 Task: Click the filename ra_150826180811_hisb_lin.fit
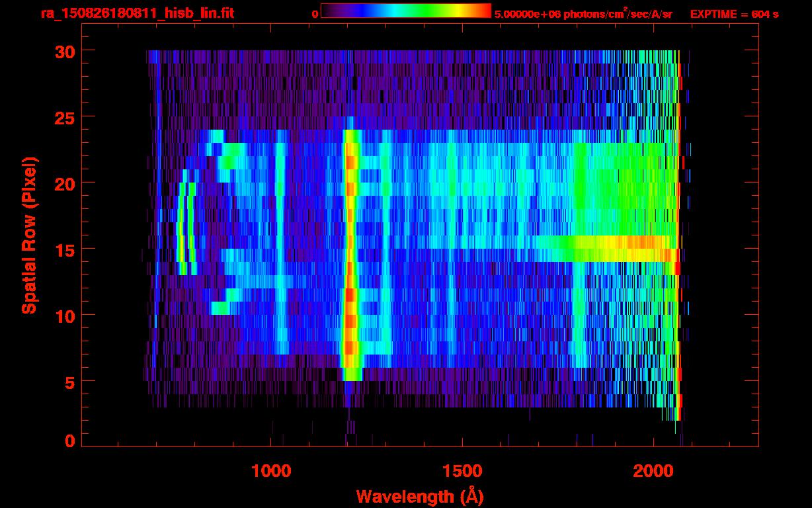(x=137, y=13)
